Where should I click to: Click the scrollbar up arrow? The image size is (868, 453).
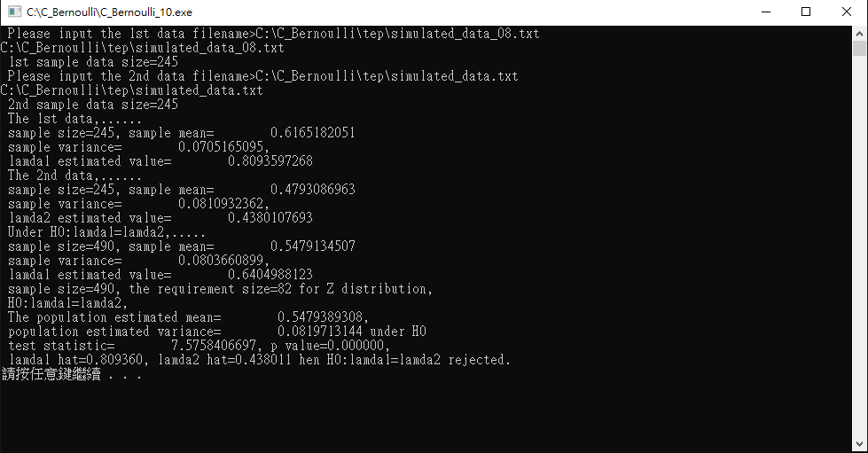859,33
